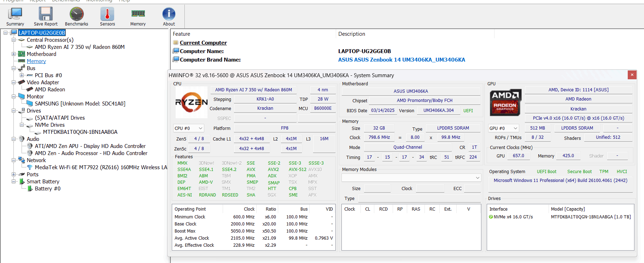This screenshot has width=644, height=263.
Task: Click the BIOS Date 03/14/2025 field
Action: (383, 110)
